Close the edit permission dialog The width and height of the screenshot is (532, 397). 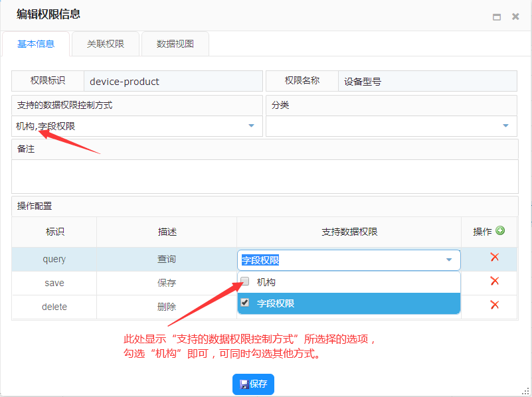point(515,17)
